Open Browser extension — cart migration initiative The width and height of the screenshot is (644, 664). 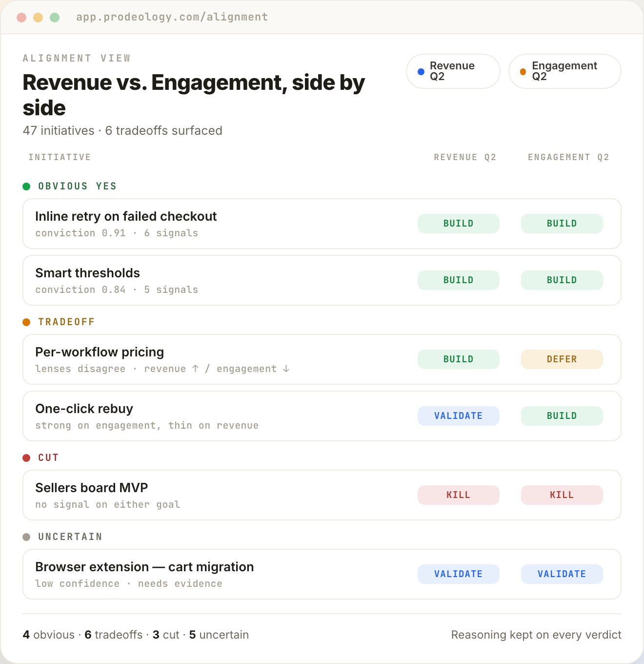[322, 574]
